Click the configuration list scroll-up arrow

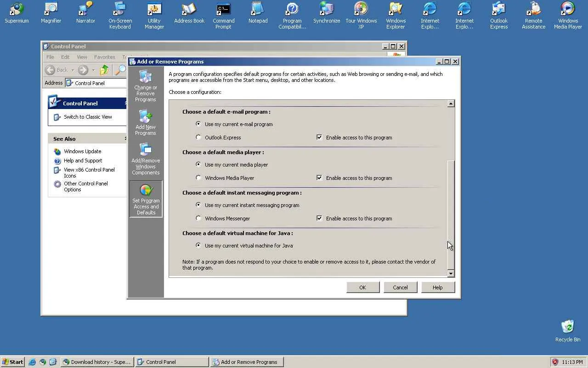451,103
